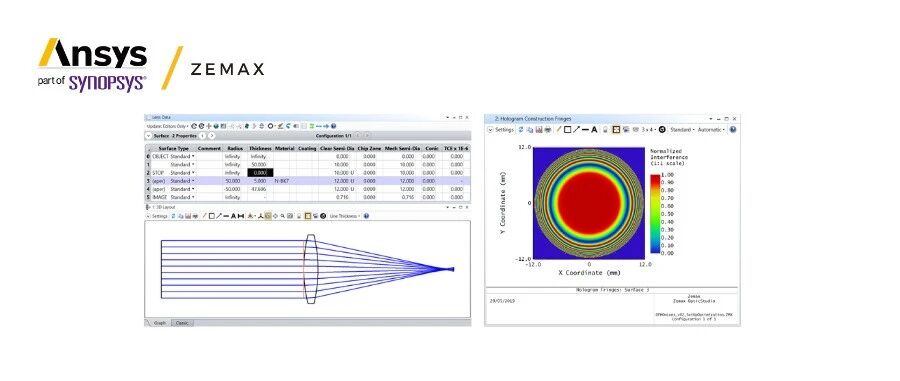Save the Hologram Fringes plot image
The width and height of the screenshot is (900, 381).
[538, 130]
